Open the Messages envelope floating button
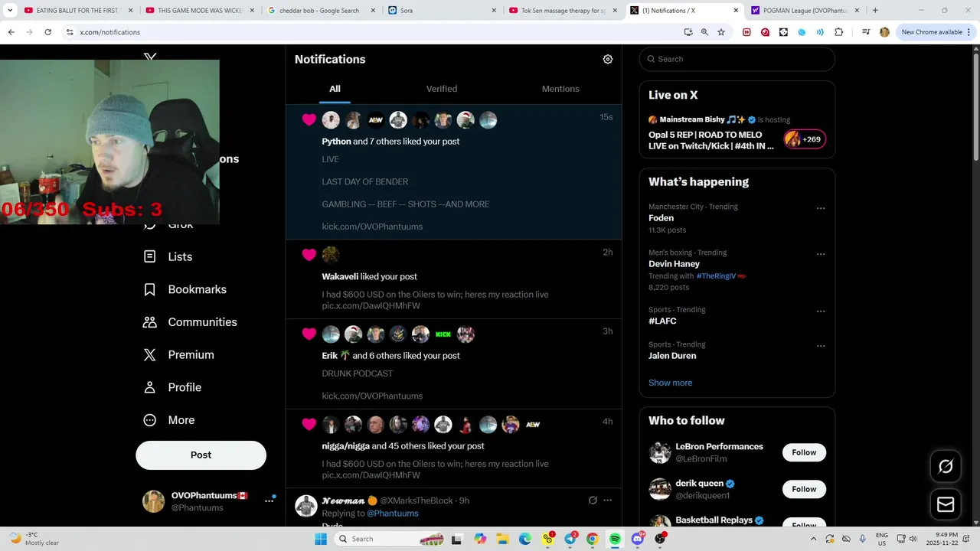The image size is (980, 551). pyautogui.click(x=946, y=505)
